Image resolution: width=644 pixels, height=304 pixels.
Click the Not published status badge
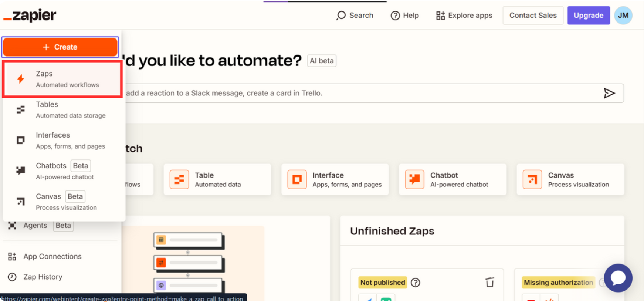[383, 283]
